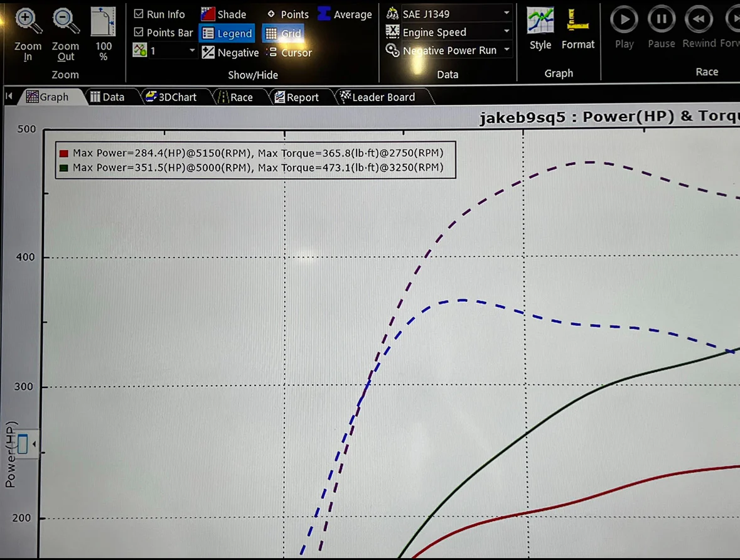Screen dimensions: 740x560
Task: Switch to the Data tab
Action: click(107, 97)
